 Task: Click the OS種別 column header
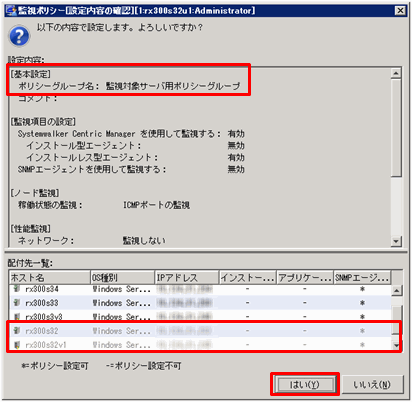tap(122, 277)
